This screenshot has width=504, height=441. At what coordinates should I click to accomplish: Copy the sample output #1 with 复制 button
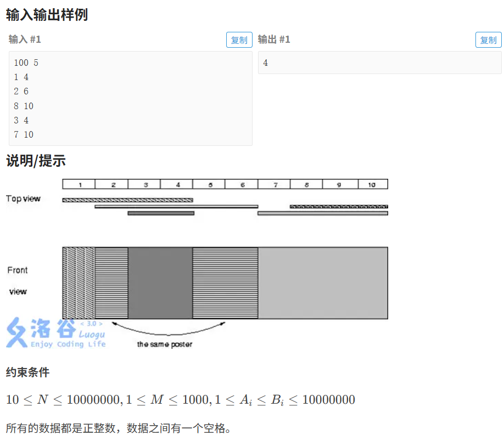pyautogui.click(x=488, y=40)
